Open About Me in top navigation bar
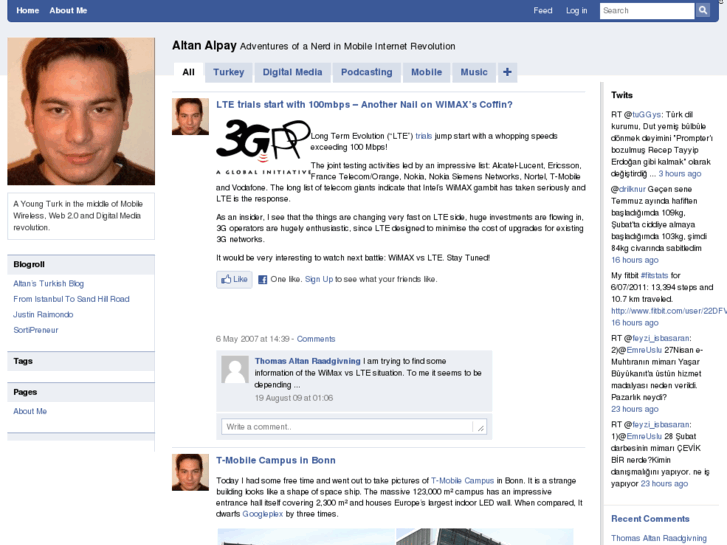The image size is (727, 545). pos(68,10)
